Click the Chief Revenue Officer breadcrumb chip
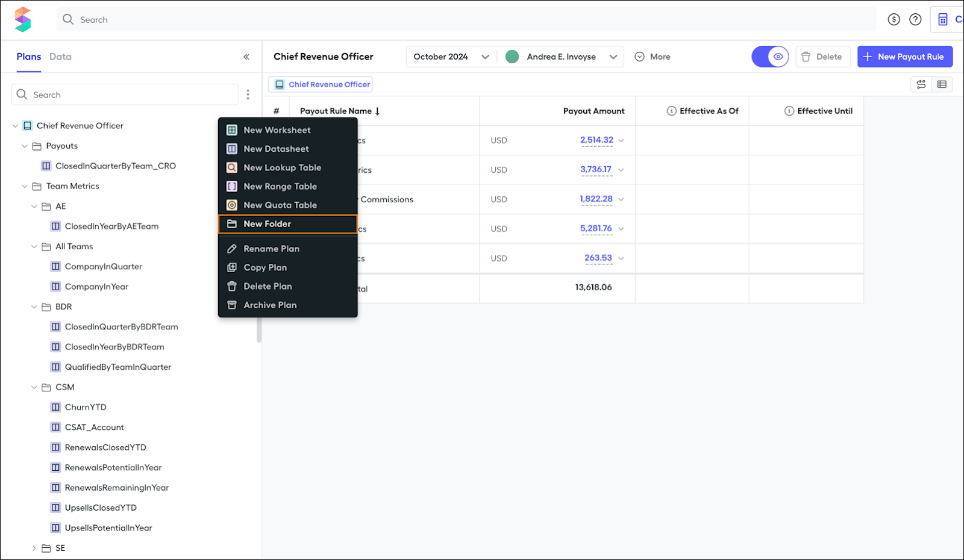Screen dimensions: 964x560 click(321, 84)
